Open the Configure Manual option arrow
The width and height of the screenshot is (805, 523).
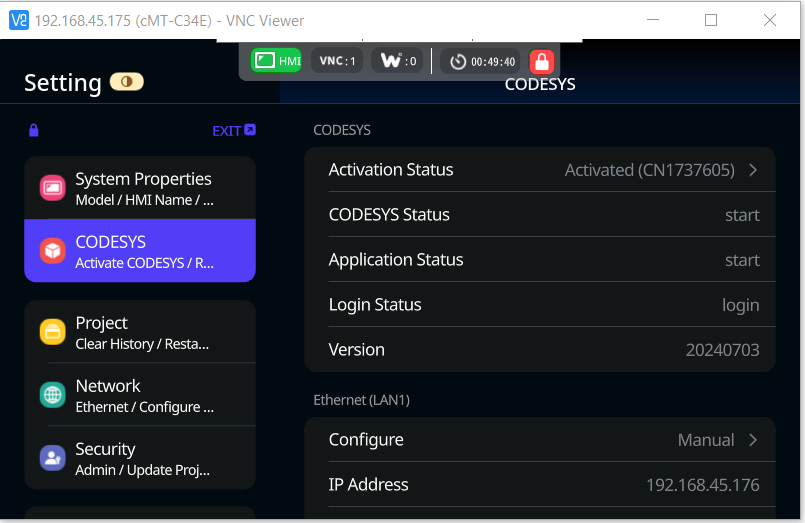[x=753, y=440]
